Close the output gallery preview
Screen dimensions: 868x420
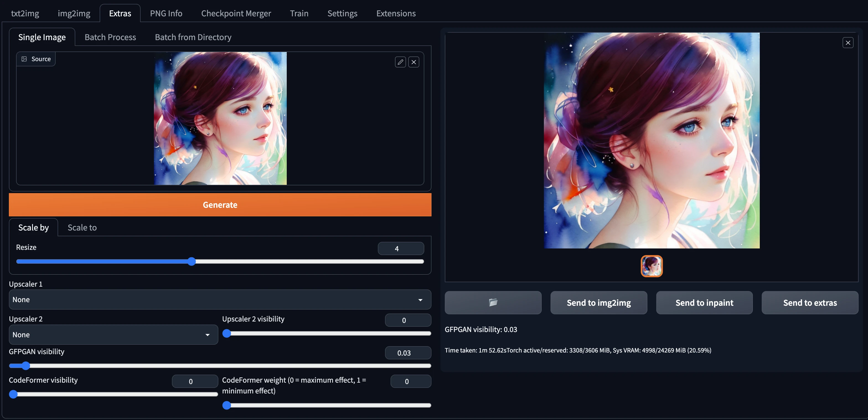tap(848, 43)
